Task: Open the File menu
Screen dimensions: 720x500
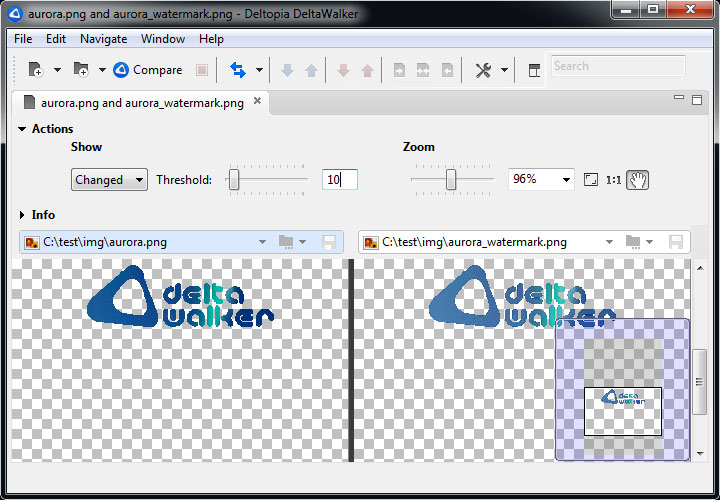Action: 23,39
